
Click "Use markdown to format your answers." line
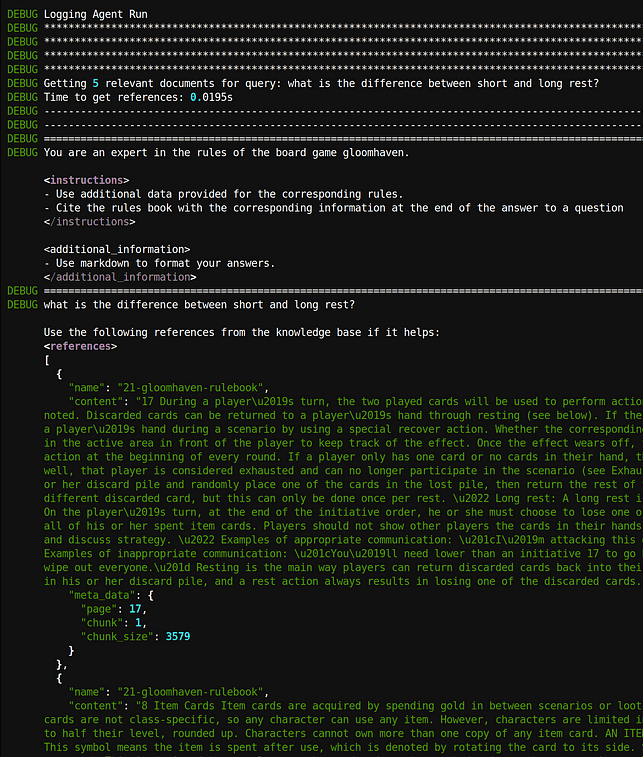(159, 264)
